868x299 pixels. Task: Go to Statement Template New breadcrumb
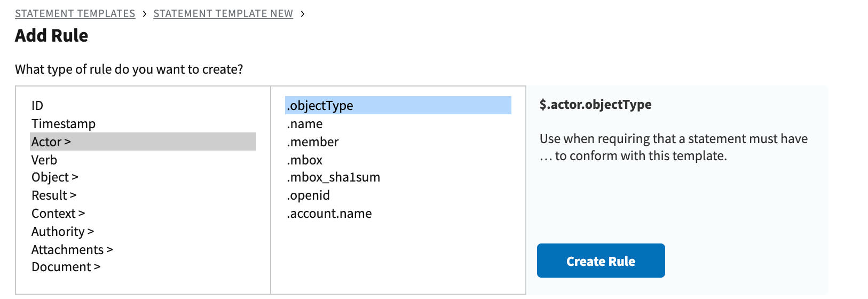(x=223, y=13)
